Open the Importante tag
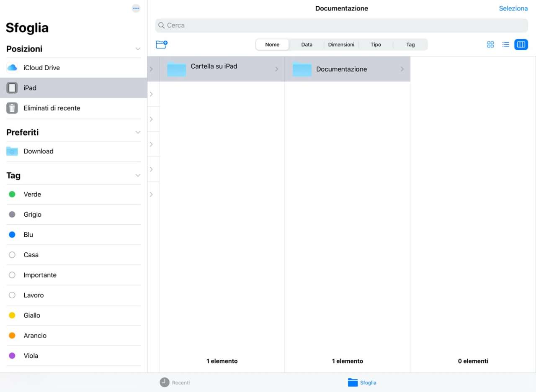This screenshot has height=392, width=536. coord(74,275)
